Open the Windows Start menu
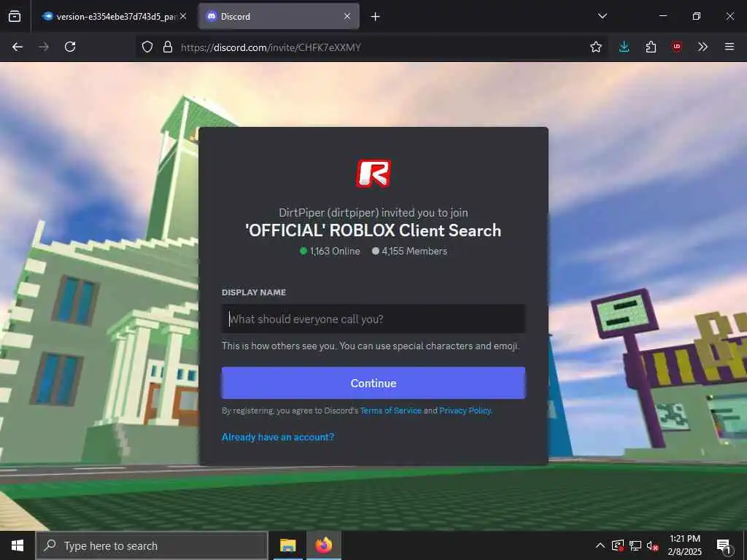 coord(18,545)
